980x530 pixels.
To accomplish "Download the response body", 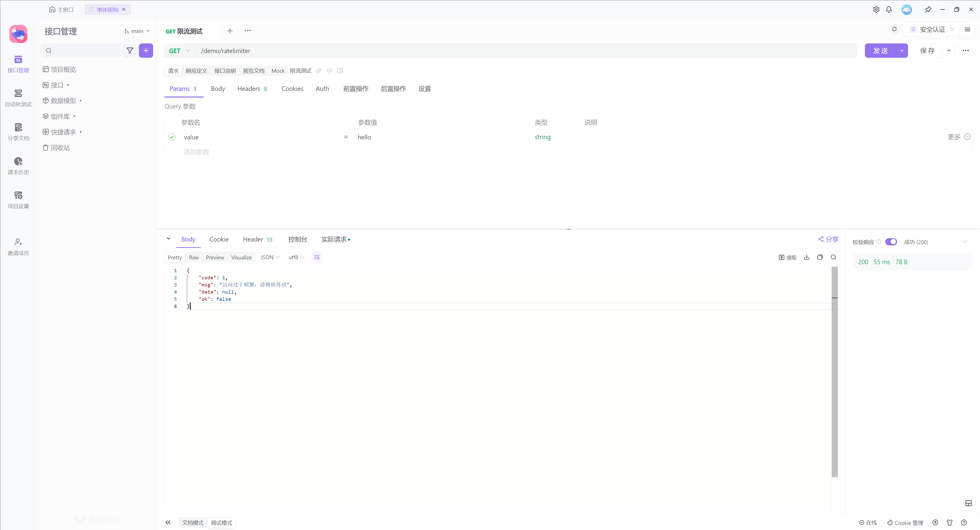I will pyautogui.click(x=806, y=258).
